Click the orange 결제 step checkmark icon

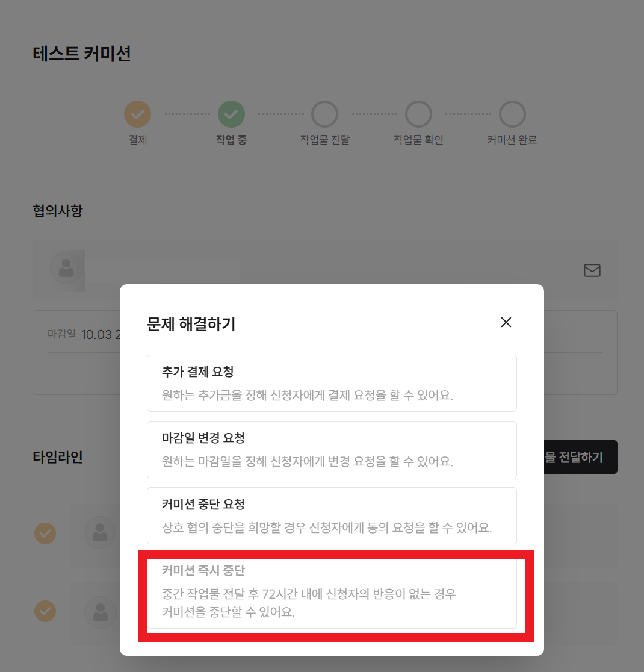click(137, 114)
